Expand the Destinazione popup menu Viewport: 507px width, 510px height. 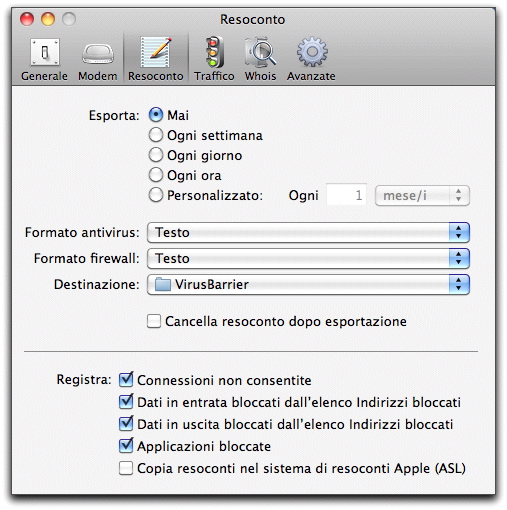(x=308, y=284)
